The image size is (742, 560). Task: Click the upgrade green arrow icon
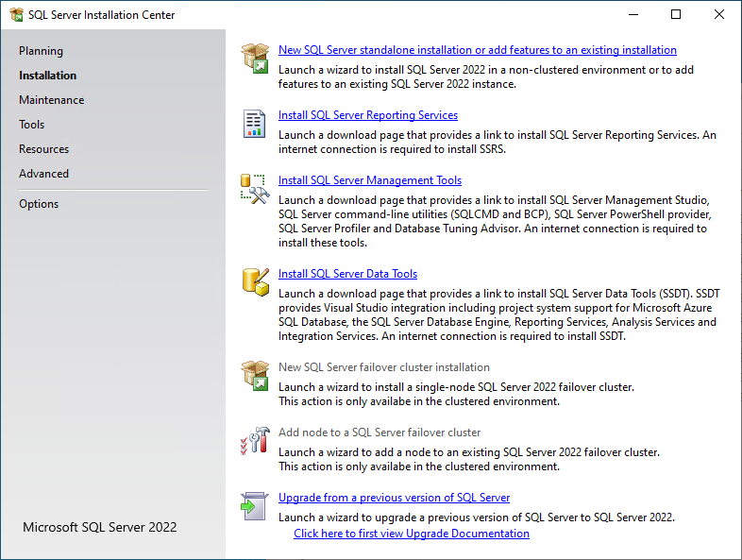(255, 506)
